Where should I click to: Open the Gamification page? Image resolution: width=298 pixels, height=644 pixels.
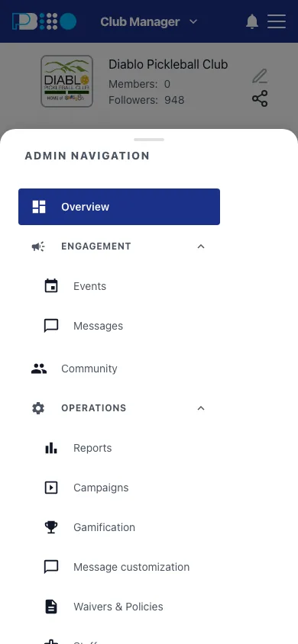(x=105, y=527)
